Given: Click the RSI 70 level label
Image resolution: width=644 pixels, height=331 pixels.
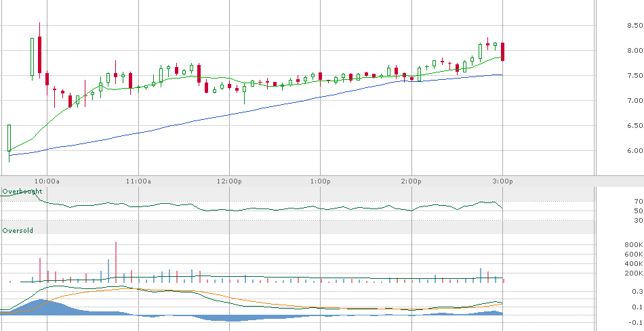Looking at the screenshot, I should click(x=639, y=202).
